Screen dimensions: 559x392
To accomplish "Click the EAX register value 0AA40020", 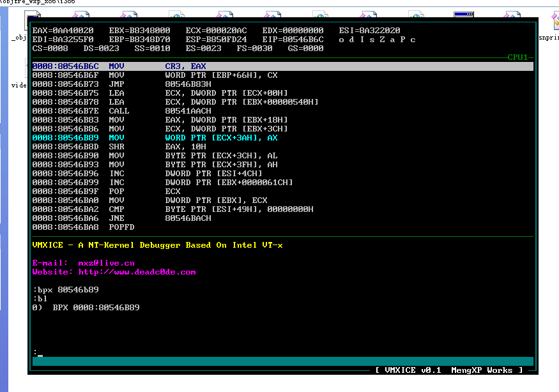I will click(x=73, y=31).
